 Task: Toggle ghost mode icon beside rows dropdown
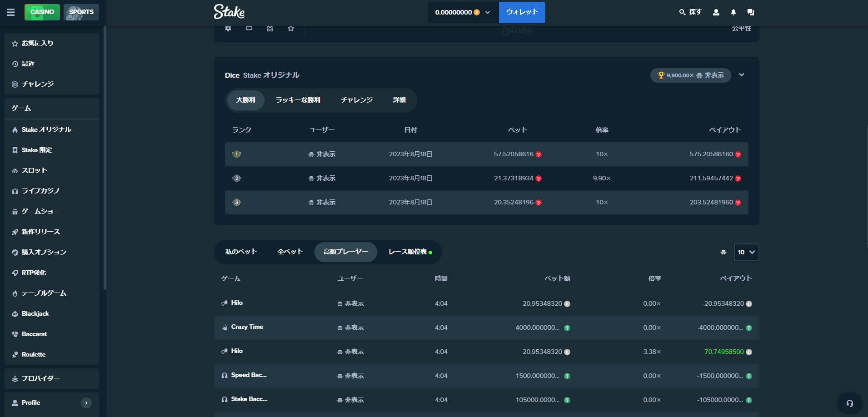click(723, 252)
